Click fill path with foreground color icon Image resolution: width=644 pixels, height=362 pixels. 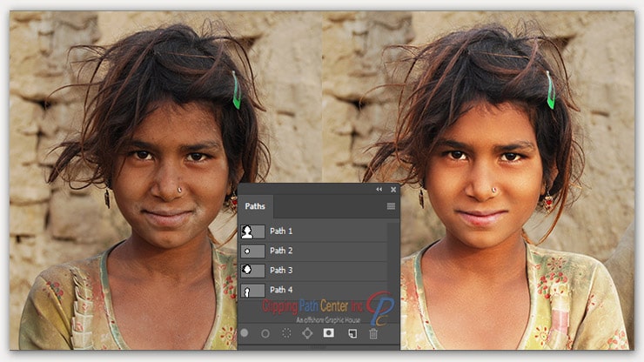click(245, 332)
